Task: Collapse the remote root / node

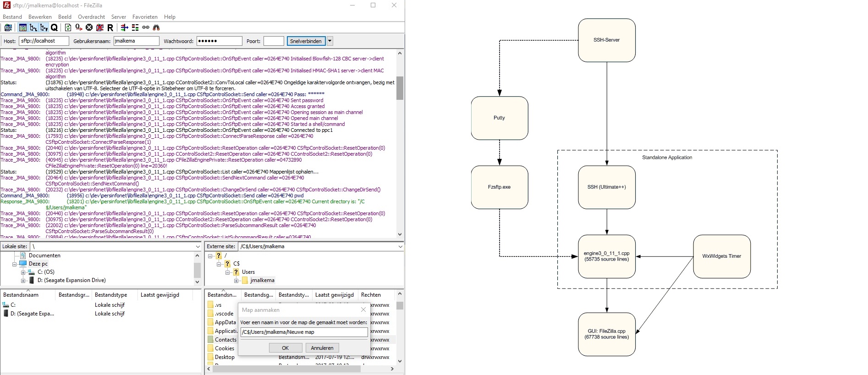Action: pos(210,256)
